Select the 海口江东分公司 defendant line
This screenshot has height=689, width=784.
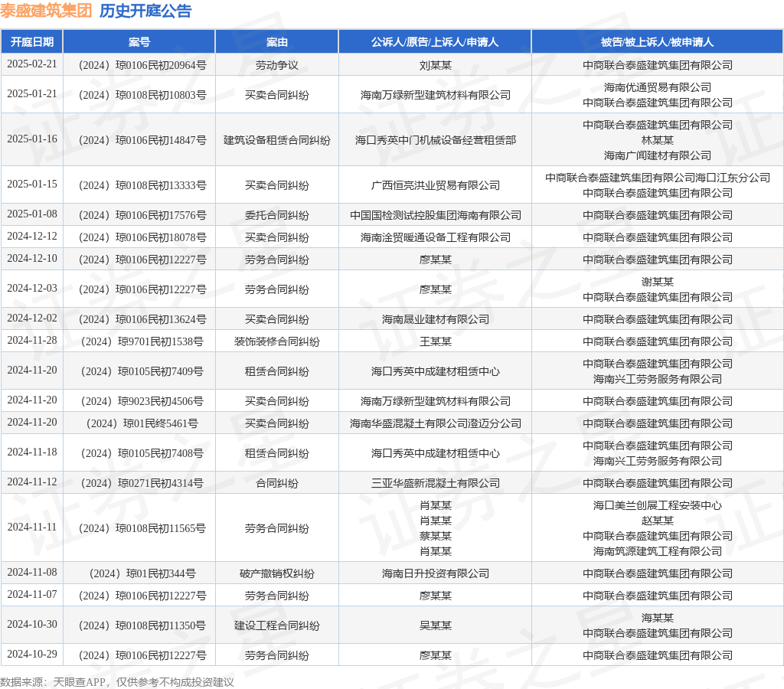[x=657, y=178]
